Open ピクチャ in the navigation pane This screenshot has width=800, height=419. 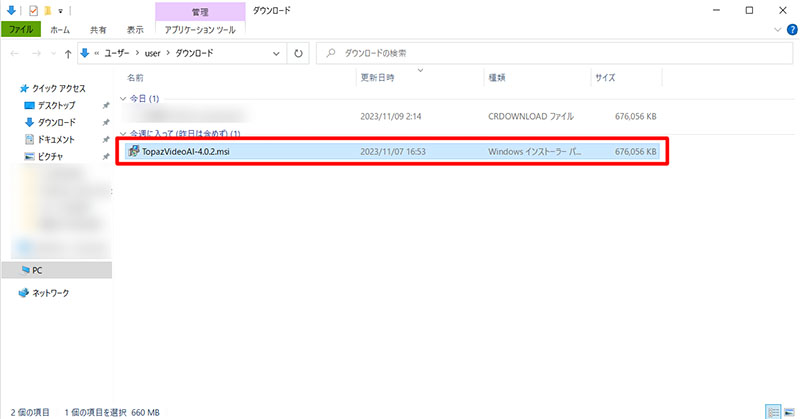pyautogui.click(x=50, y=156)
